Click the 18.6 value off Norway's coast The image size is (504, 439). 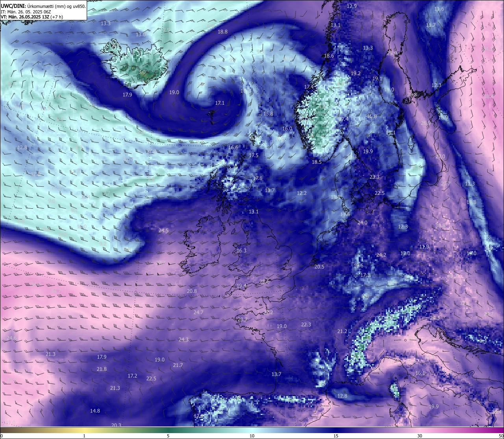pyautogui.click(x=329, y=56)
